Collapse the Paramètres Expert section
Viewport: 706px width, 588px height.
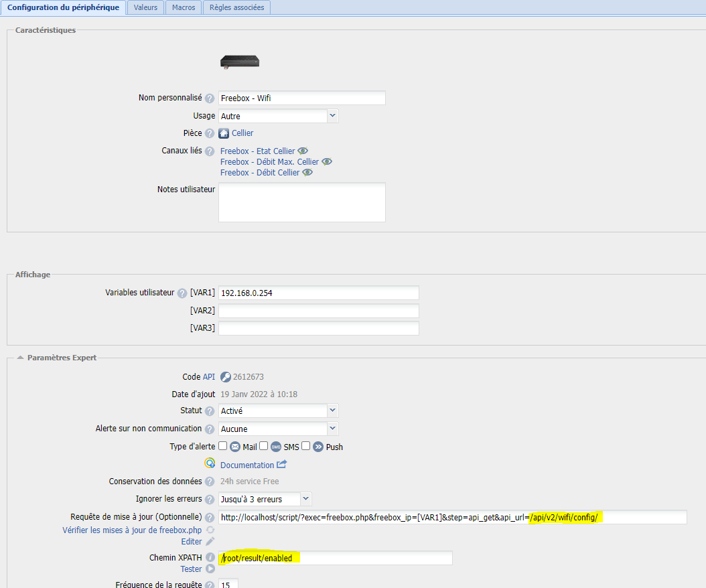pos(20,358)
